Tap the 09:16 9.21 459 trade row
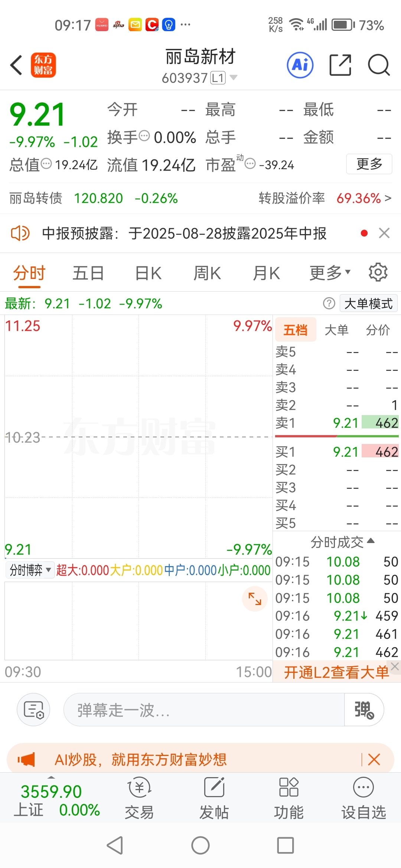The height and width of the screenshot is (868, 401). click(x=337, y=616)
